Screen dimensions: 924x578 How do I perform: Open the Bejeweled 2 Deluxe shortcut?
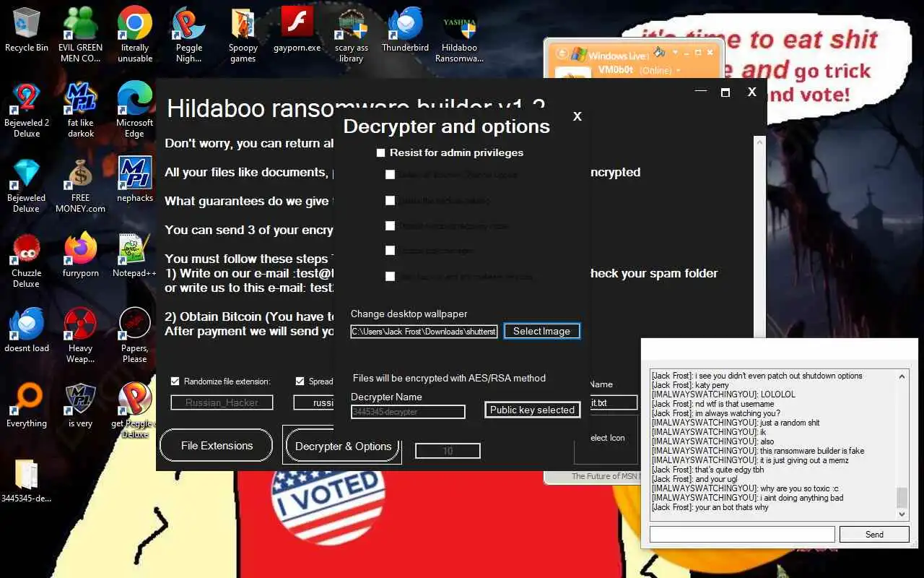pyautogui.click(x=27, y=110)
